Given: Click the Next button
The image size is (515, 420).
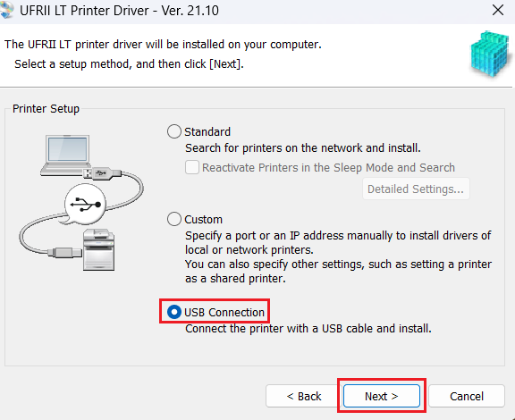Looking at the screenshot, I should pyautogui.click(x=382, y=396).
